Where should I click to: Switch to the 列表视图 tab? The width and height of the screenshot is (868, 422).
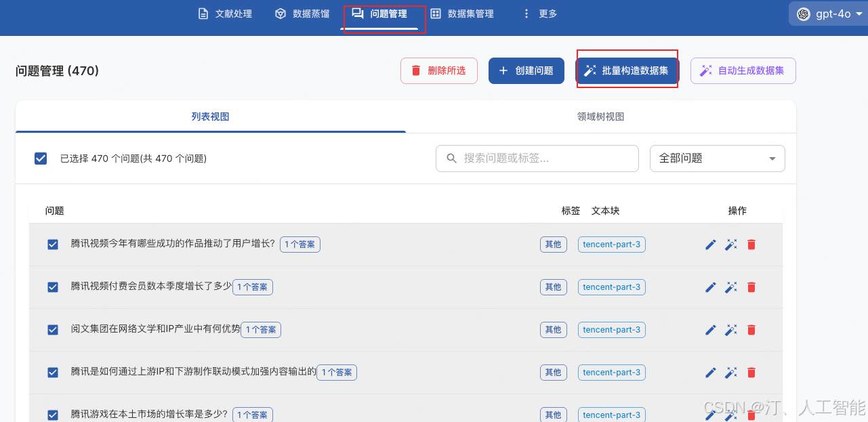211,117
